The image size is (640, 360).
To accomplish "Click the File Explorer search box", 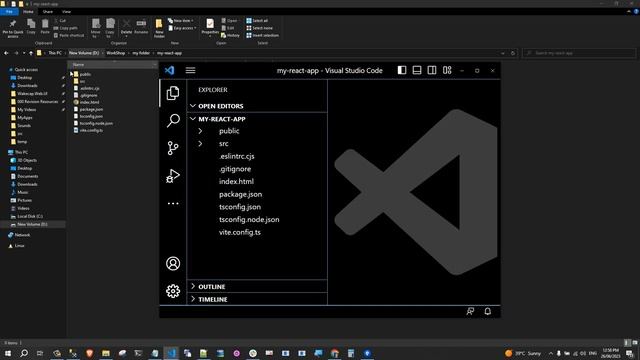I will click(x=579, y=53).
